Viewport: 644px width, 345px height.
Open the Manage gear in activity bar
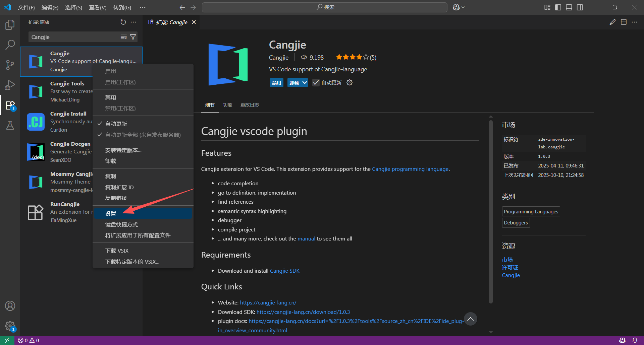click(x=10, y=326)
